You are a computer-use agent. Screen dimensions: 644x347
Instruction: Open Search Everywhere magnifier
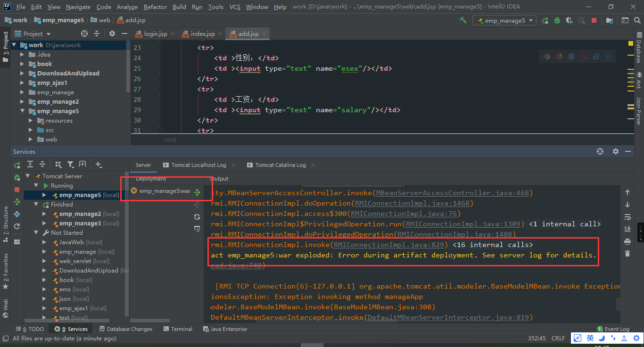pos(637,20)
